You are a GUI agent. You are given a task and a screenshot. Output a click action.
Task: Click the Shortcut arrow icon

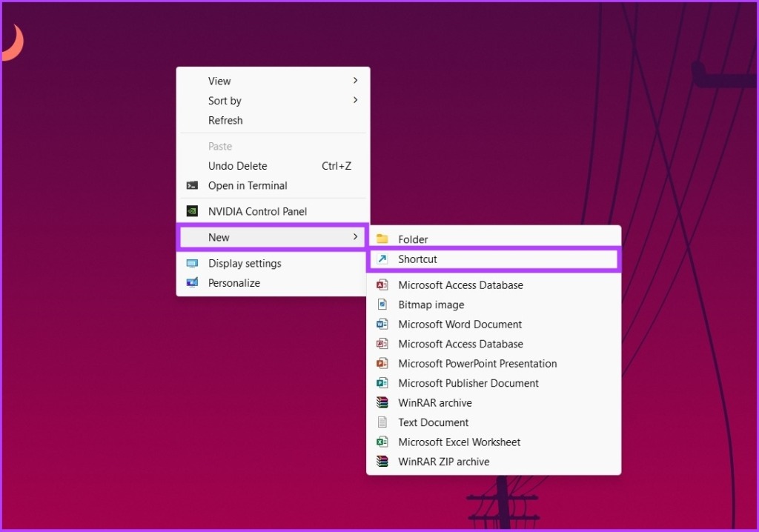point(382,259)
